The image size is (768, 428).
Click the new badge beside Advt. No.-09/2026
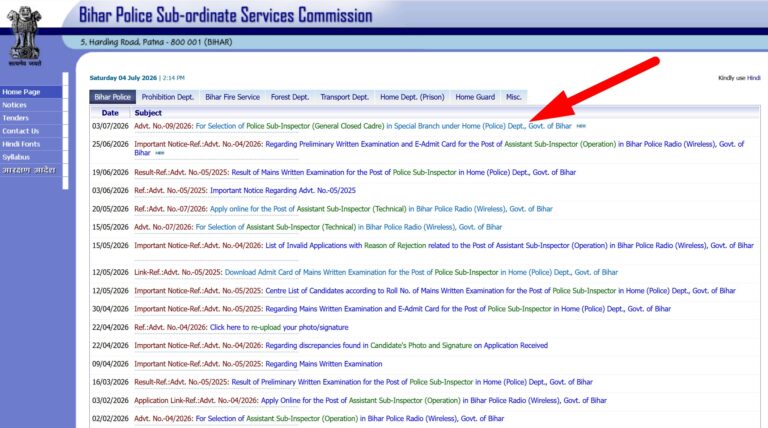[581, 126]
